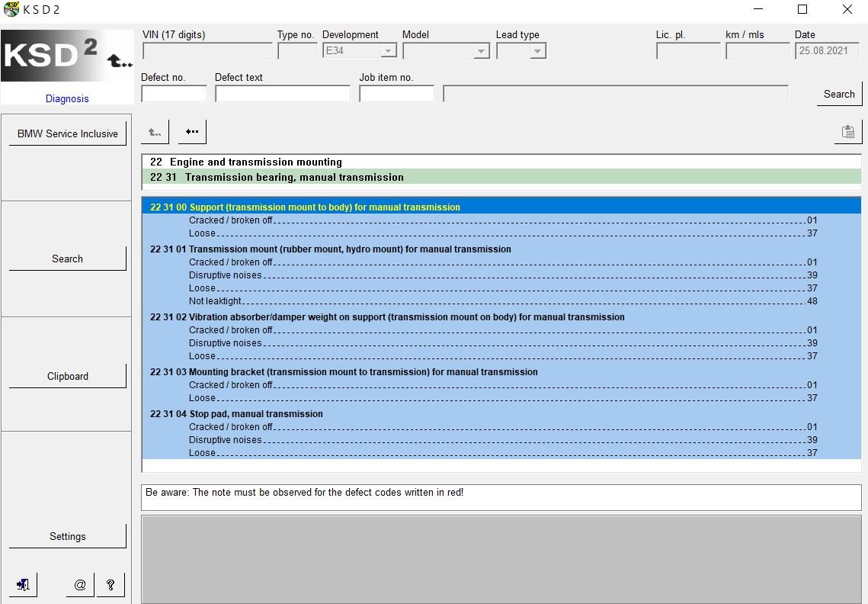Click the question mark help button

111,585
